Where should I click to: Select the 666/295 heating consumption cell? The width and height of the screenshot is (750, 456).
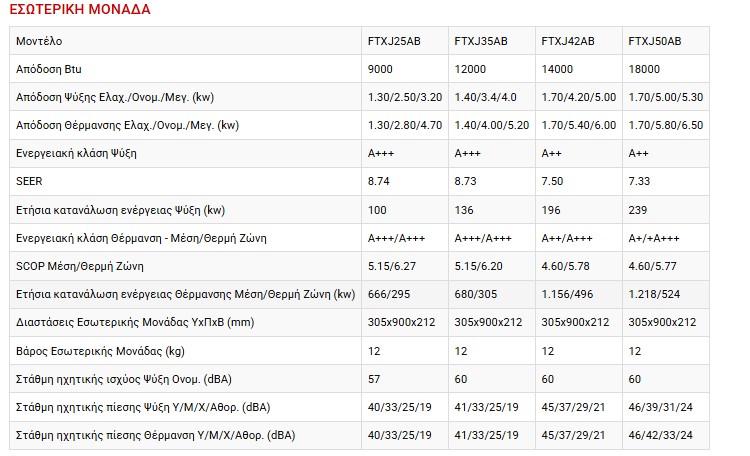[x=388, y=295]
